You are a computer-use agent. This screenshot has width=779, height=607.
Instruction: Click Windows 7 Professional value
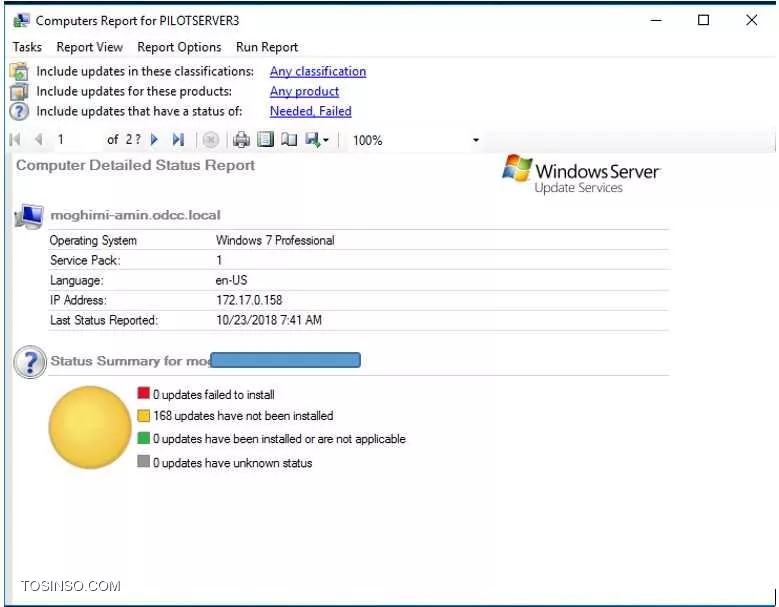pyautogui.click(x=275, y=240)
